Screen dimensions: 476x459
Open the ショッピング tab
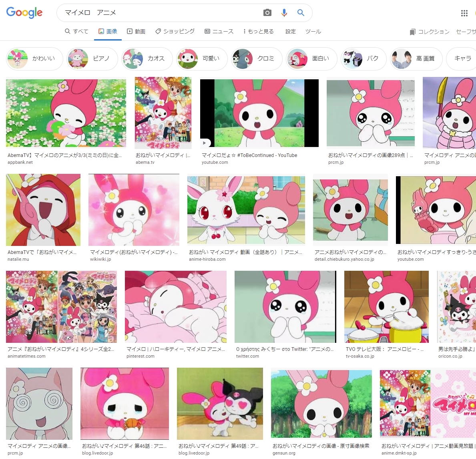(175, 31)
